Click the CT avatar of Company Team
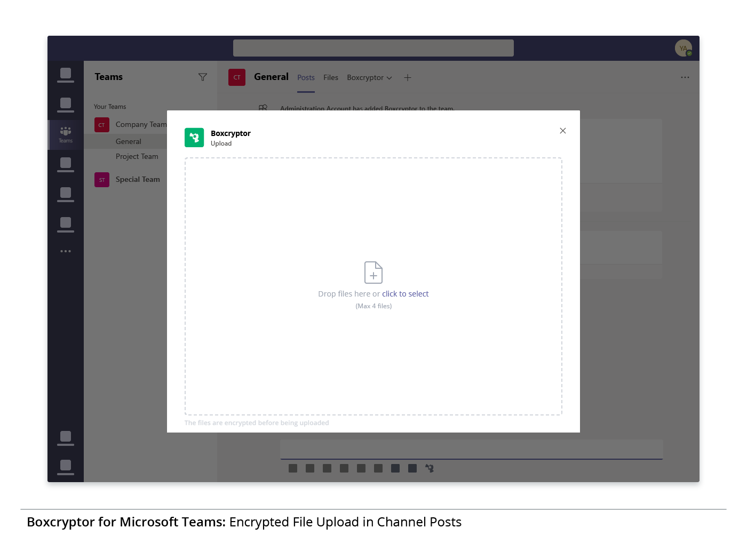 102,125
